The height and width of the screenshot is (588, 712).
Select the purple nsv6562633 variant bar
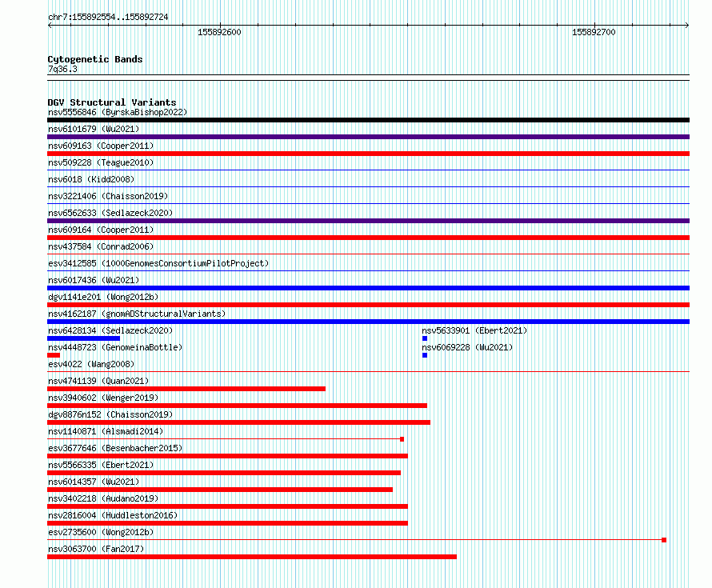coord(368,221)
